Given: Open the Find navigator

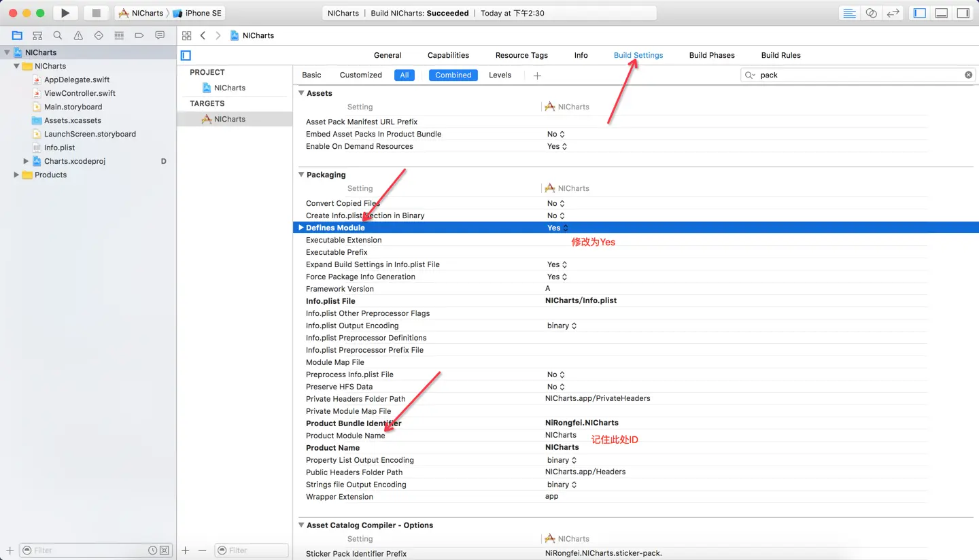Looking at the screenshot, I should [x=58, y=35].
